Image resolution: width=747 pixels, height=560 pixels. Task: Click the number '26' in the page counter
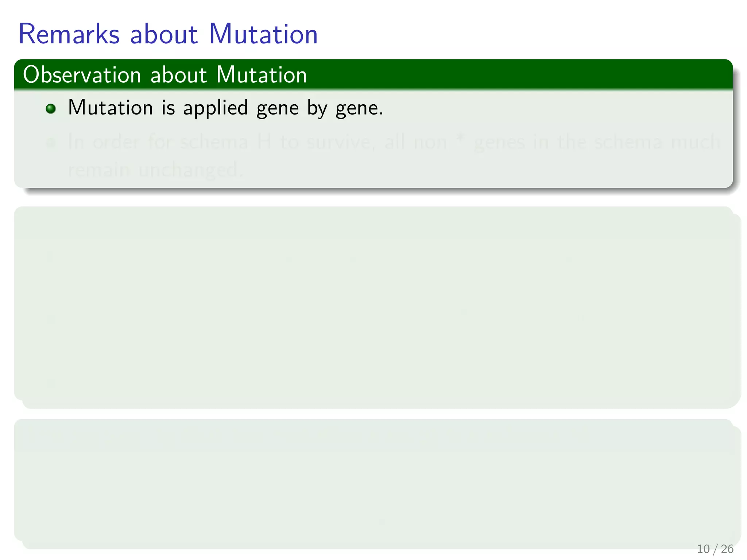click(x=727, y=549)
